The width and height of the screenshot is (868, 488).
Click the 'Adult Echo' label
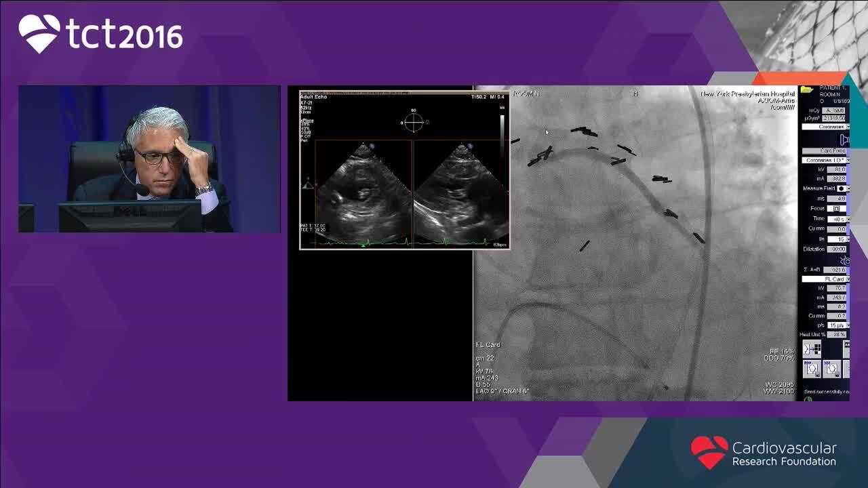(313, 97)
